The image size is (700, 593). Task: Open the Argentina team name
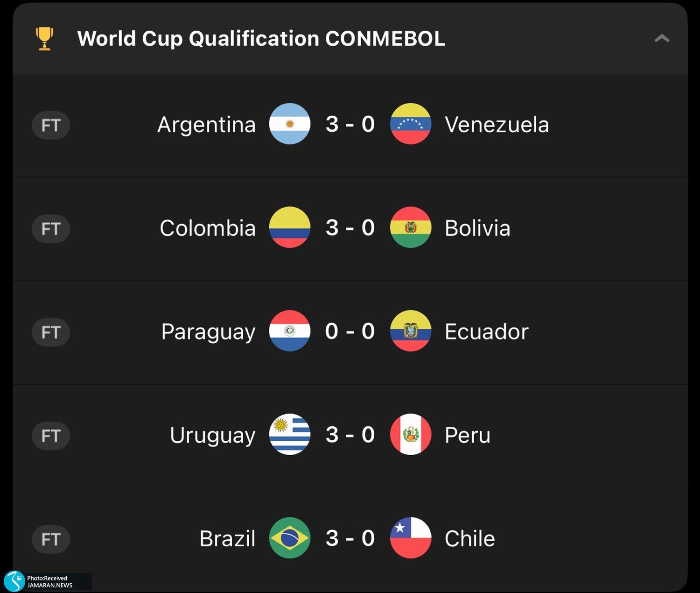206,125
